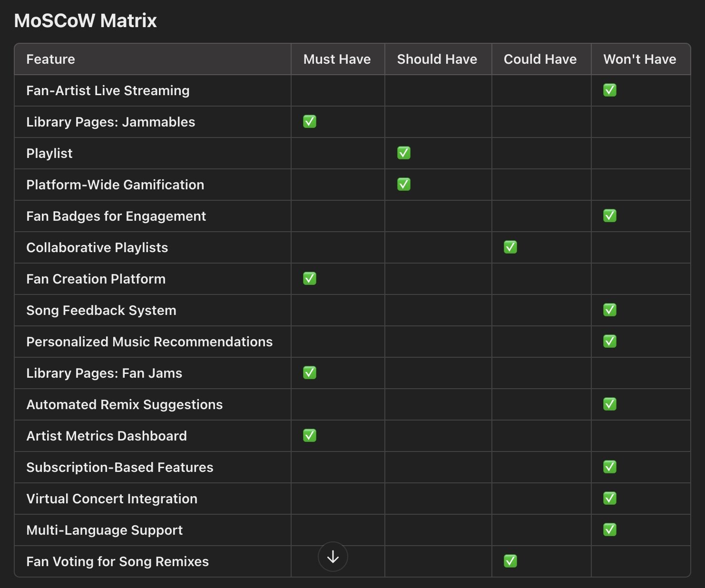The width and height of the screenshot is (705, 588).
Task: Select the Automated Remix Suggestions text
Action: tap(125, 404)
